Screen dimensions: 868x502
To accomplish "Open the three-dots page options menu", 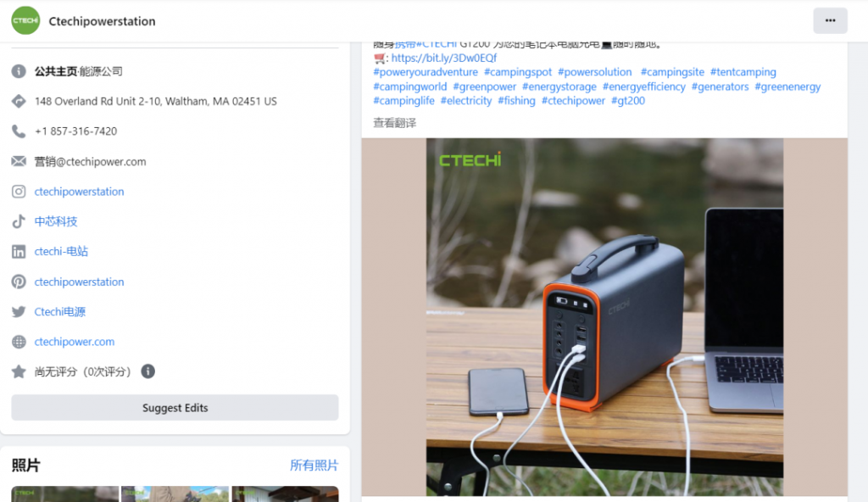I will 830,20.
